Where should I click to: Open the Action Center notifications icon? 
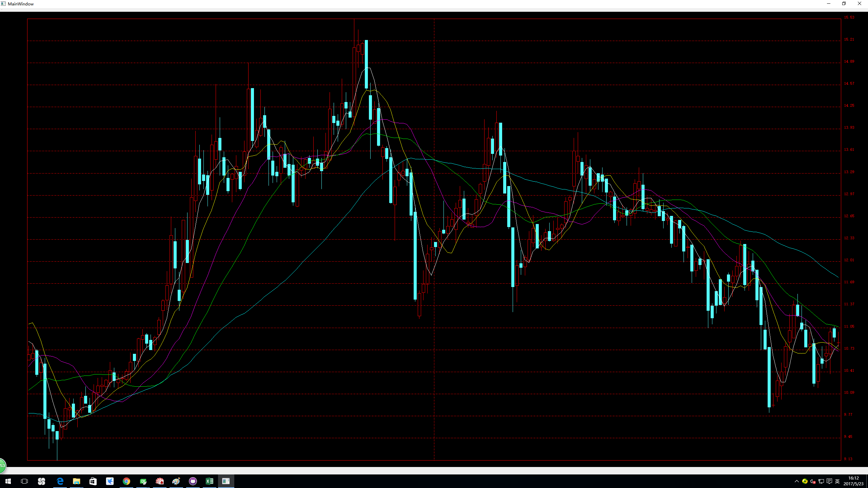click(829, 481)
